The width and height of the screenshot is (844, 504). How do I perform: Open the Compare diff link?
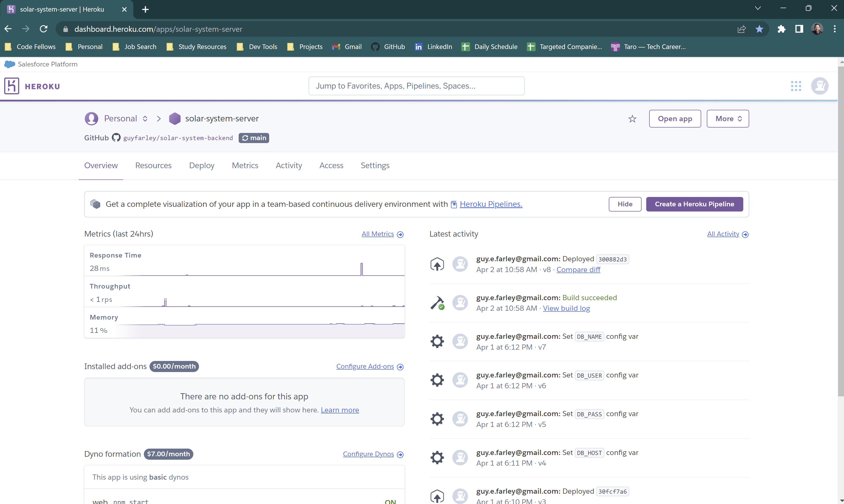click(578, 270)
